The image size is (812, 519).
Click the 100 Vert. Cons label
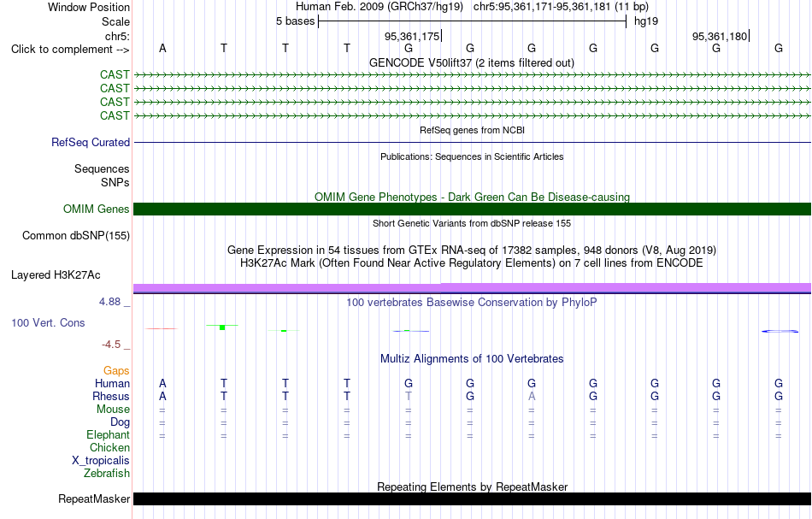pos(48,322)
